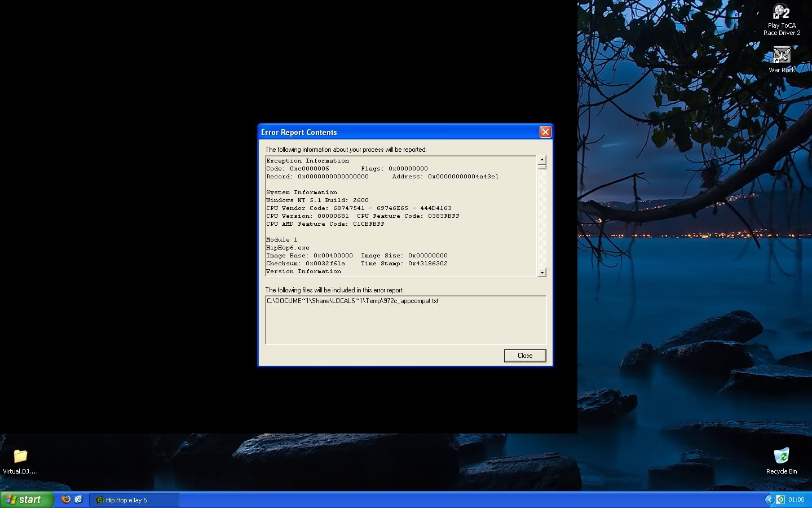Click the HipHop6.exe module line
Viewport: 812px width, 508px height.
(x=288, y=248)
